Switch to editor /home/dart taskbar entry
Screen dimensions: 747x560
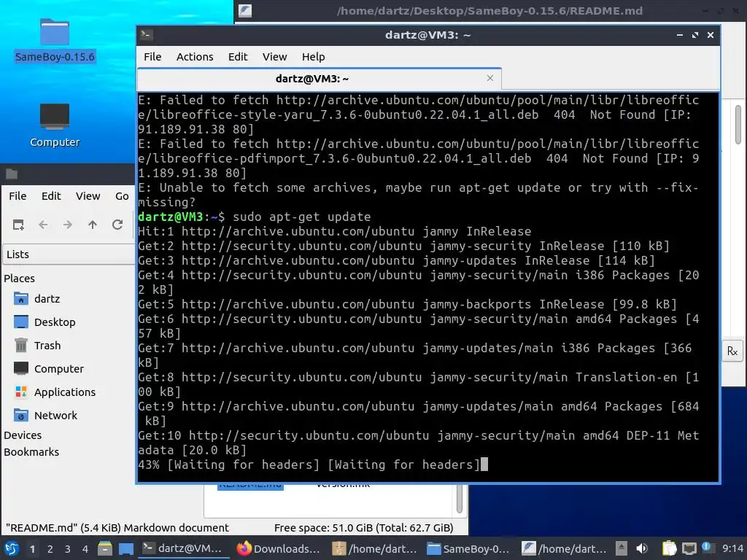(x=564, y=548)
